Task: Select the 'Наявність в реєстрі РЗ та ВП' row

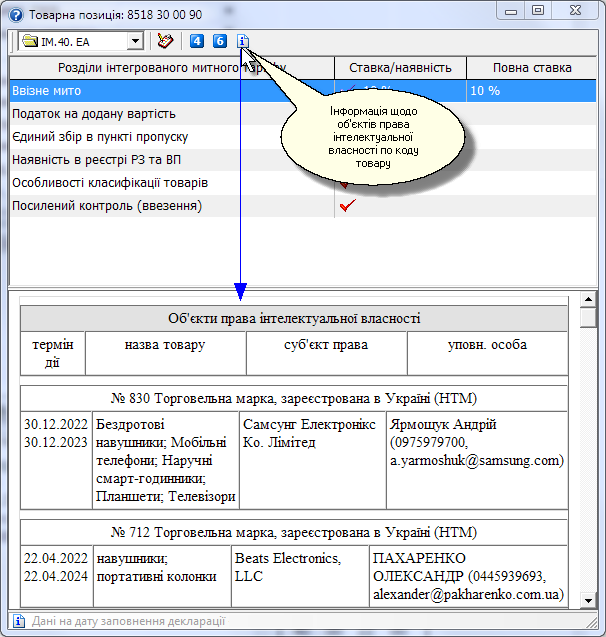Action: pos(303,160)
